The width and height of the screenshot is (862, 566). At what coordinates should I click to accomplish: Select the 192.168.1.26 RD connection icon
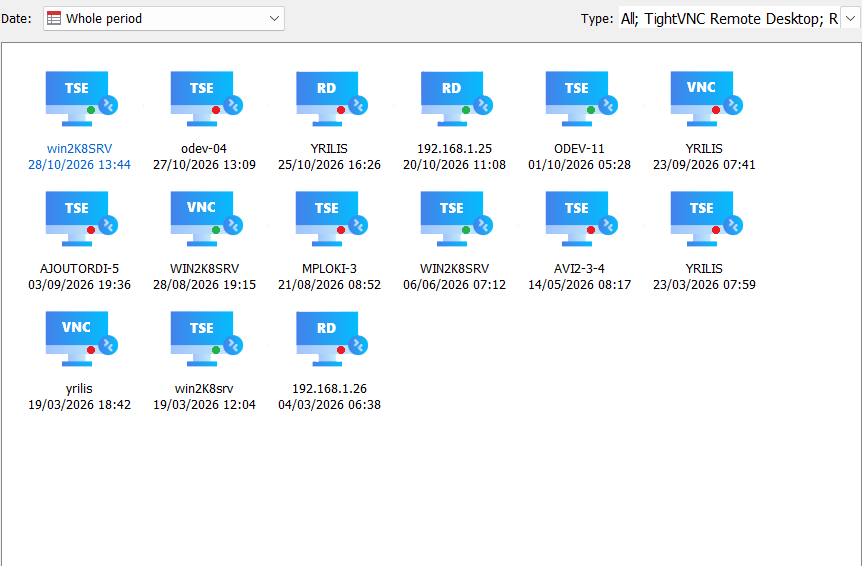coord(331,339)
